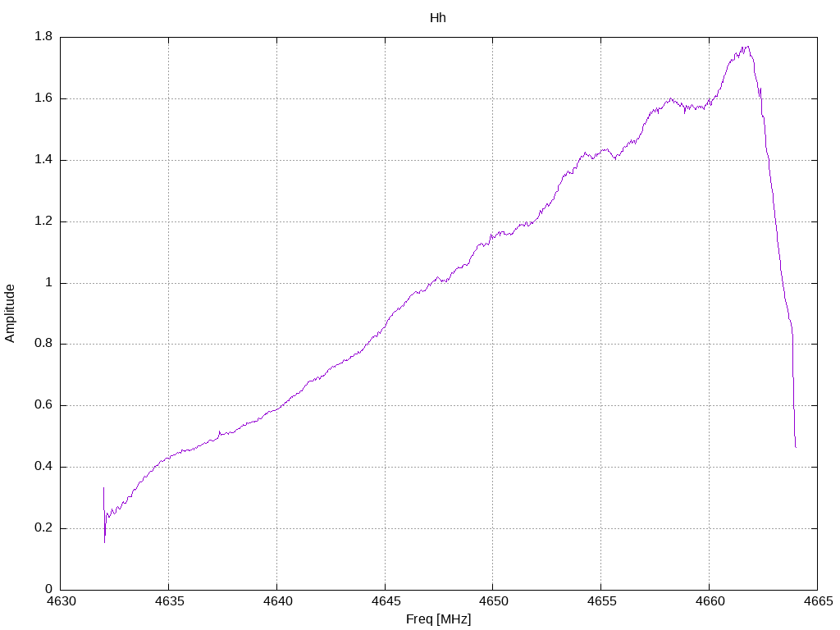Click the x-axis tick label 4640
Screen dimensions: 840x630
coord(277,601)
